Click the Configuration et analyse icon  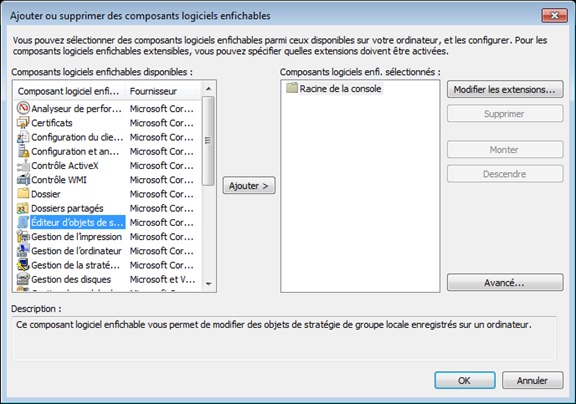click(x=23, y=151)
